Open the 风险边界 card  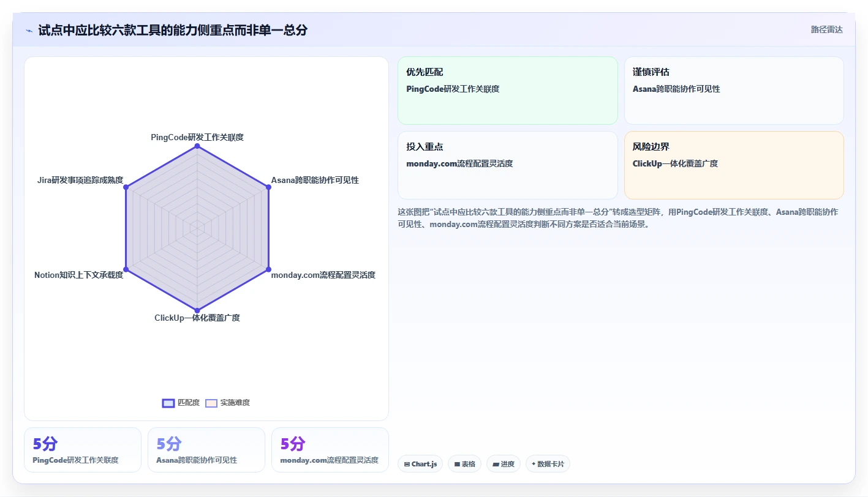coord(734,165)
